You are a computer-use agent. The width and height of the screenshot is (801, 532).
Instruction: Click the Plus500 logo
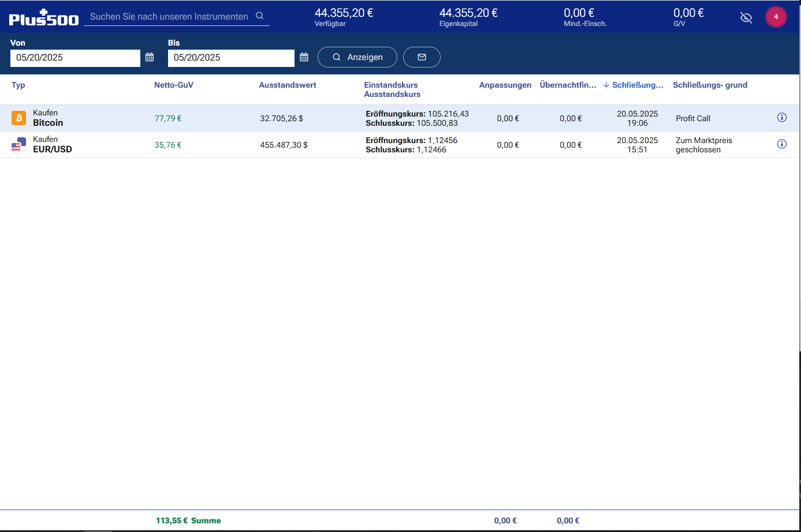pos(44,18)
